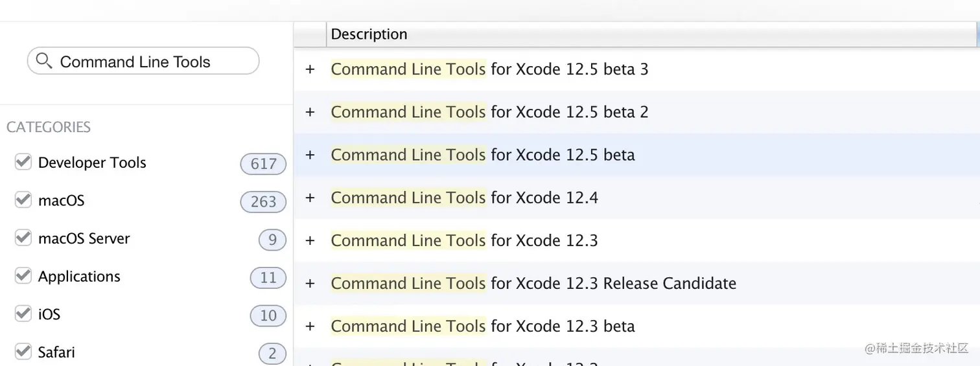The height and width of the screenshot is (366, 980).
Task: Uncheck the macOS category checkbox
Action: pos(23,200)
